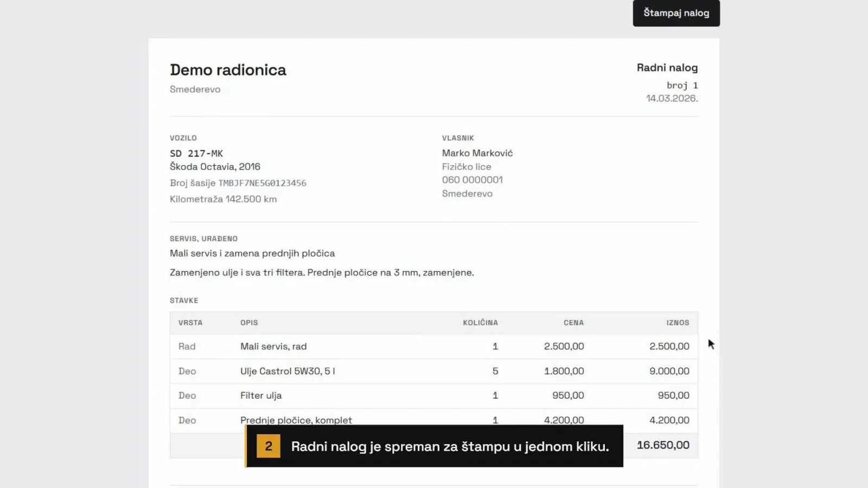Select the order date 14.03.2026.

672,98
